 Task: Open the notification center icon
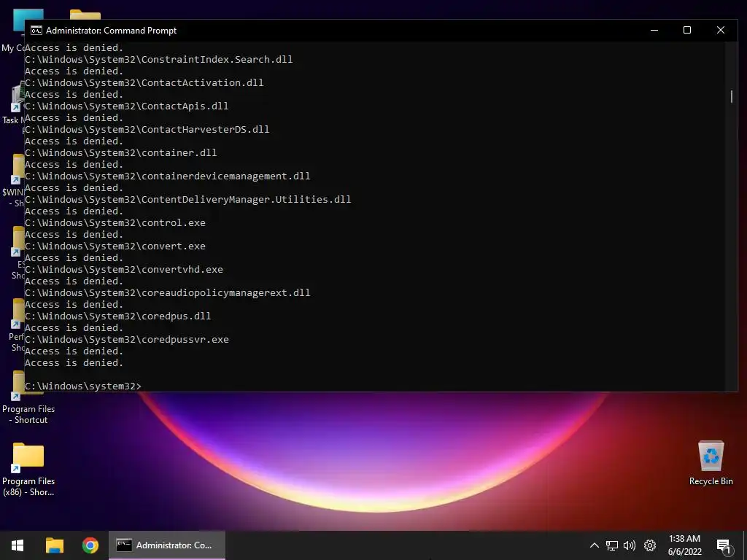[724, 546]
